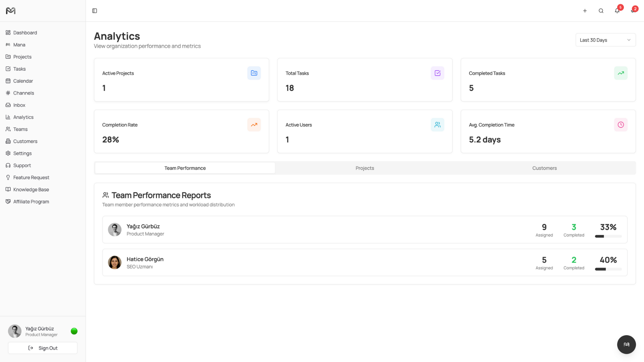The height and width of the screenshot is (362, 644).
Task: Open search with magnifier icon
Action: point(601,11)
